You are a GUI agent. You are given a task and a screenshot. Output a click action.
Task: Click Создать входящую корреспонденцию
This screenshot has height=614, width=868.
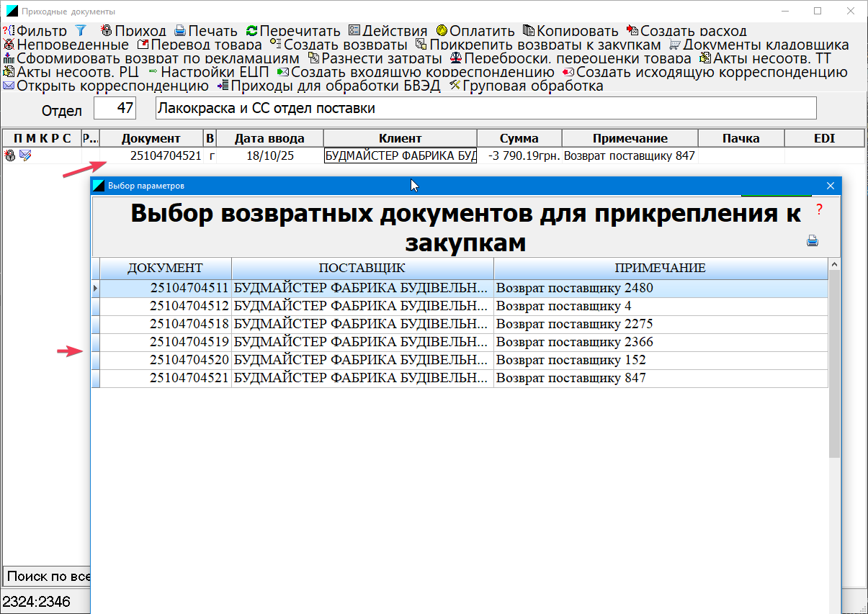point(416,72)
